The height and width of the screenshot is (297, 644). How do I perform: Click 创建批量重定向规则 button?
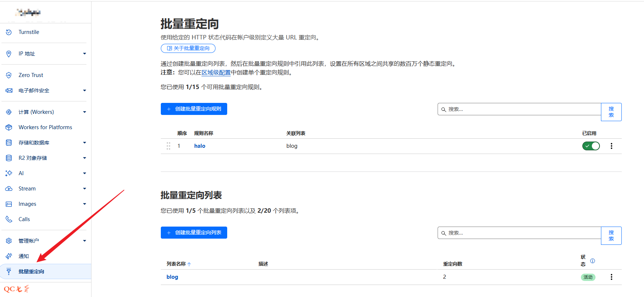pyautogui.click(x=194, y=109)
